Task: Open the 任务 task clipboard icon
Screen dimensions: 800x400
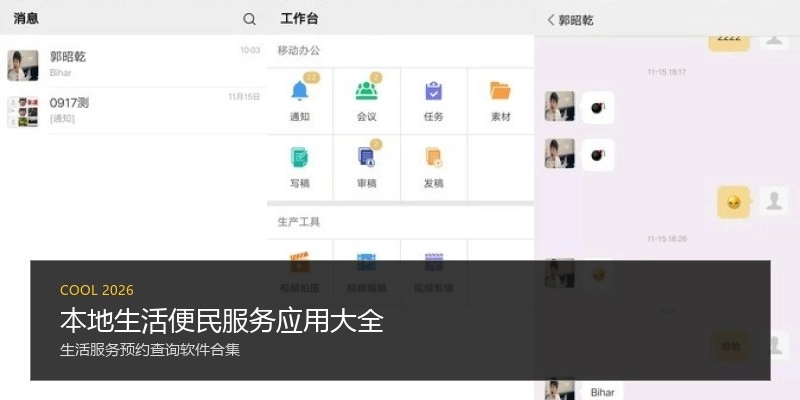Action: 434,91
